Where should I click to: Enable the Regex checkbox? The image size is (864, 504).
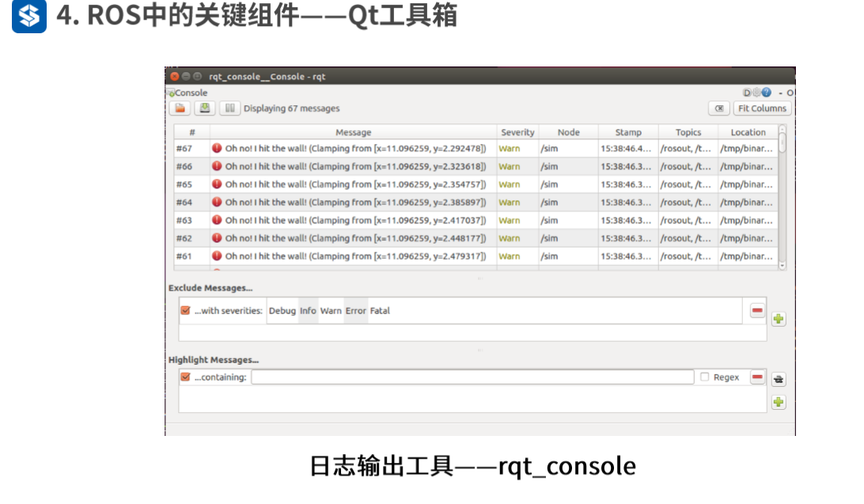pyautogui.click(x=704, y=377)
